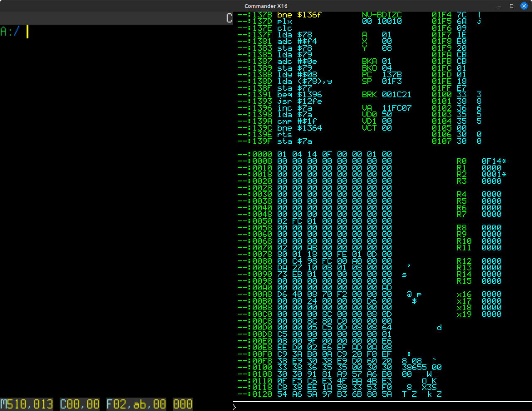
Task: Click stack entry 0100 with value 33
Action: (457, 95)
